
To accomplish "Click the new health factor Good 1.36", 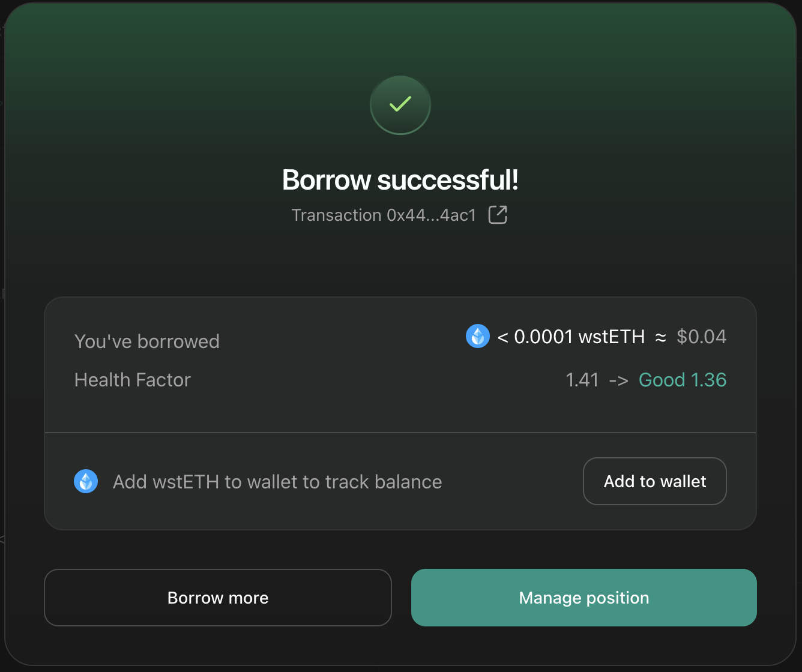I will (683, 380).
